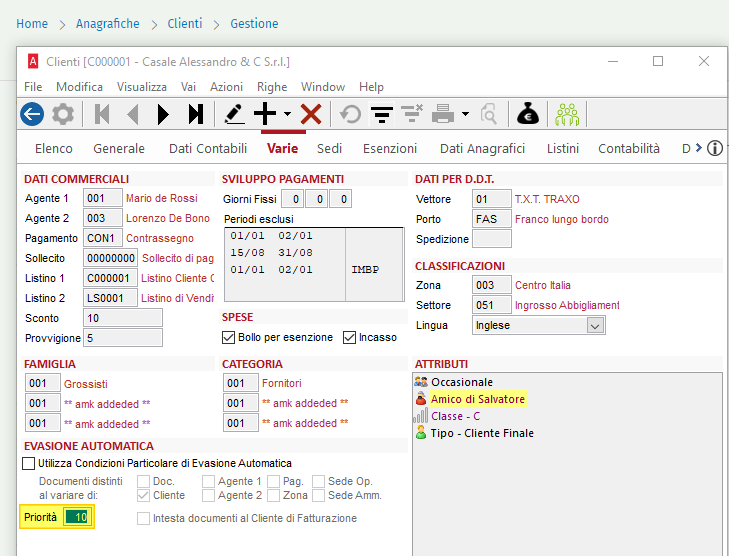Viewport: 729px width, 556px height.
Task: Open dropdown arrow next to plus icon
Action: coord(287,114)
